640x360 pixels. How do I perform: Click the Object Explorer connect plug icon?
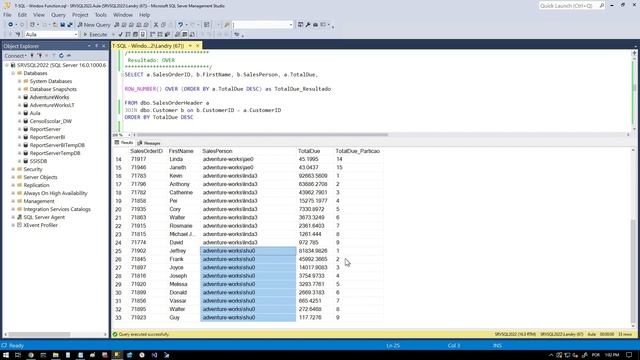[32, 56]
